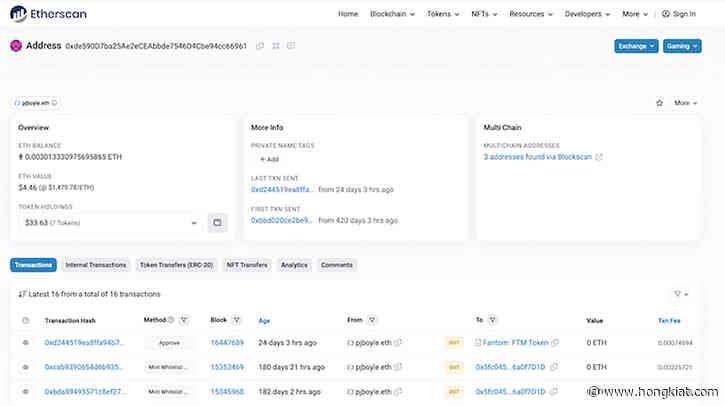View details eye icon for 0xd244519 row

(x=25, y=343)
